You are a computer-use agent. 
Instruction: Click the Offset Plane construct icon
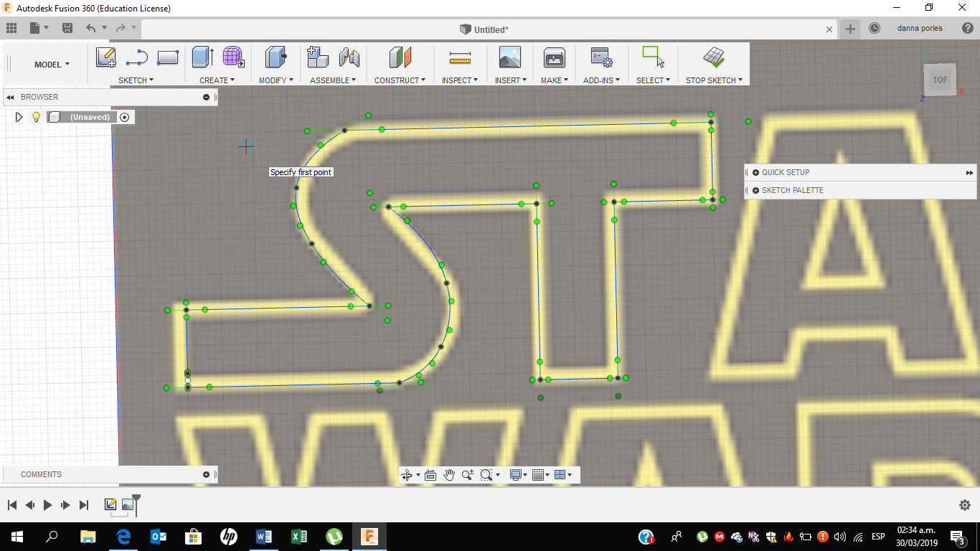[x=400, y=57]
